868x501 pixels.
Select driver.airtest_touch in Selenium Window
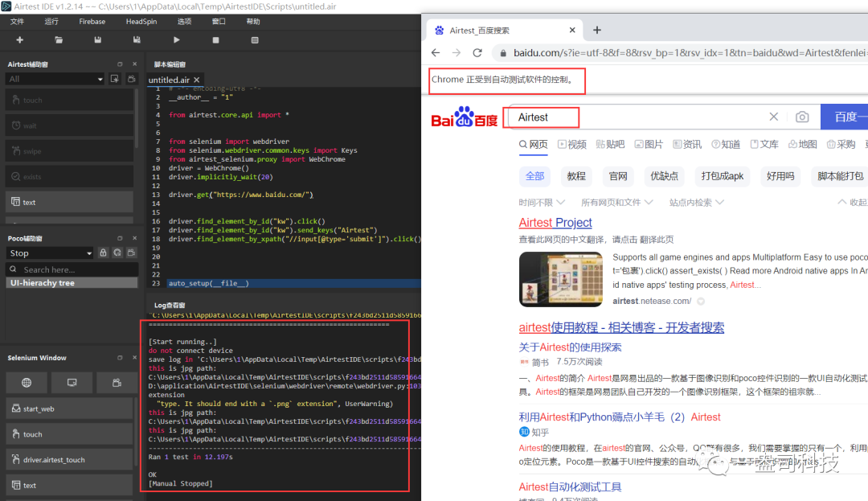(x=69, y=459)
